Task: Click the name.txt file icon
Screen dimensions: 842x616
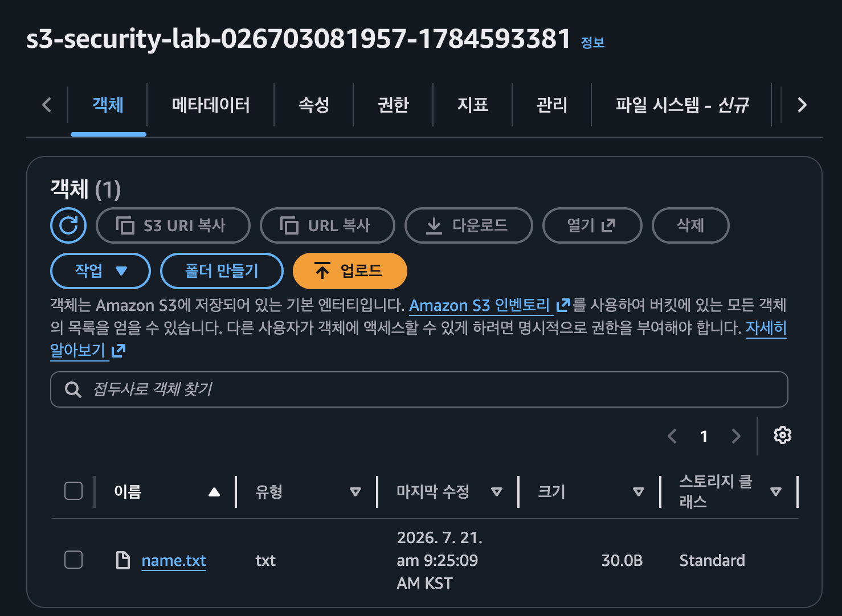Action: pyautogui.click(x=123, y=560)
